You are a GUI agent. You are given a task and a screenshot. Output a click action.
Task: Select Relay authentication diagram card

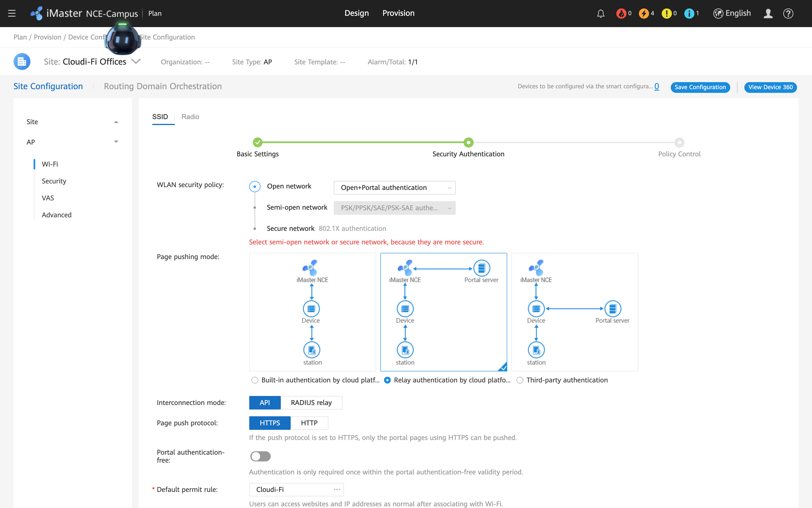coord(443,312)
